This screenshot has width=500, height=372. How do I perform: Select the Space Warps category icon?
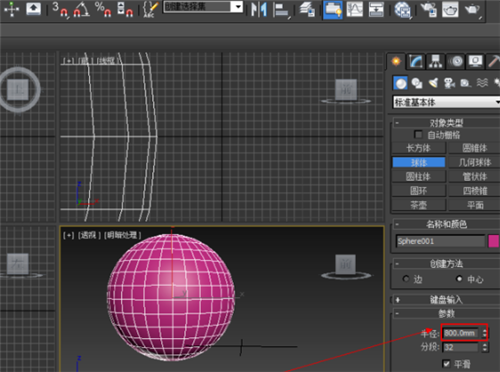[482, 83]
